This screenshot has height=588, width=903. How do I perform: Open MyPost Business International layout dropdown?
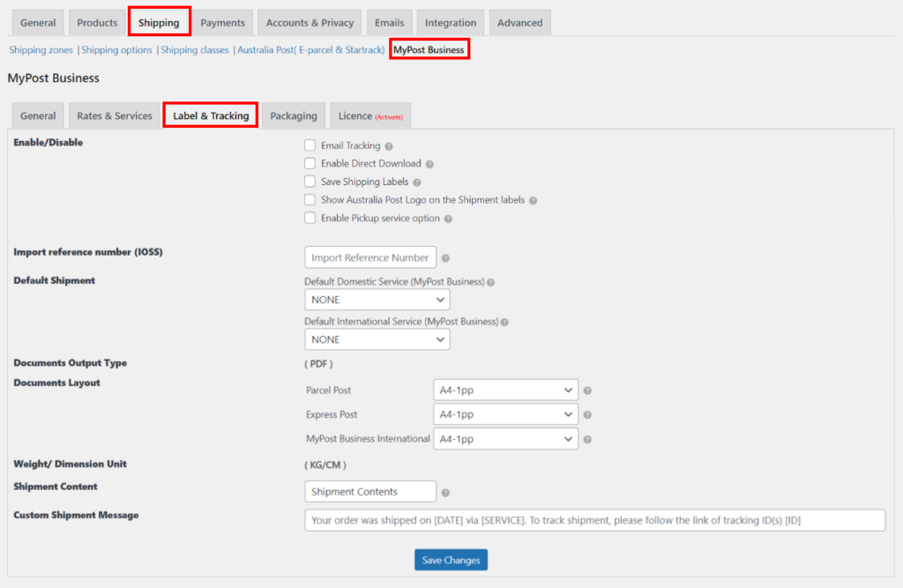[505, 439]
